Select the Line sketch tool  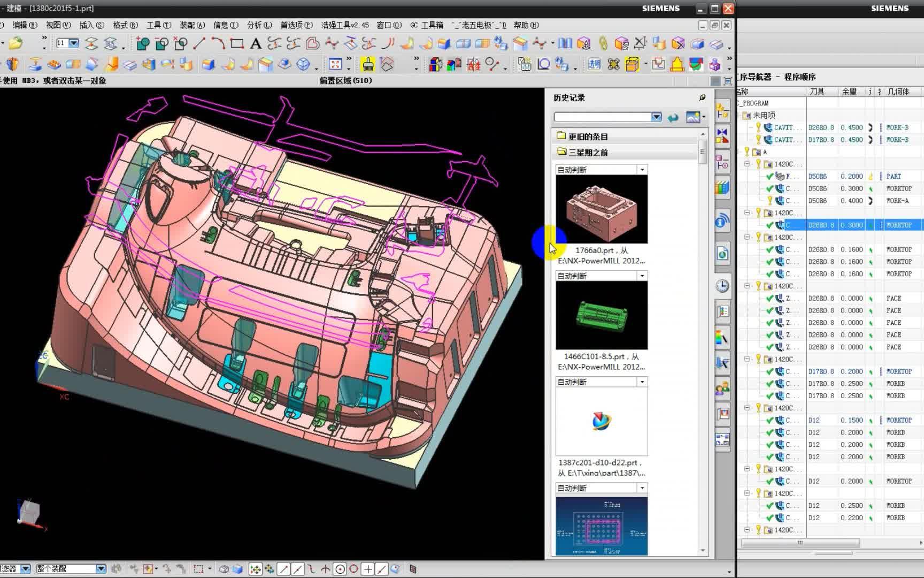point(199,43)
